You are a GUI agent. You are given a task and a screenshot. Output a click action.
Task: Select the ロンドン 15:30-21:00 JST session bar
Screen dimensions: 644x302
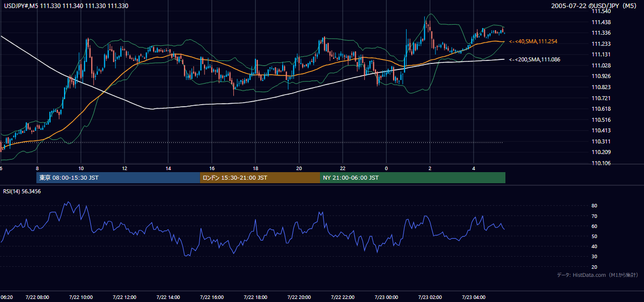click(260, 178)
